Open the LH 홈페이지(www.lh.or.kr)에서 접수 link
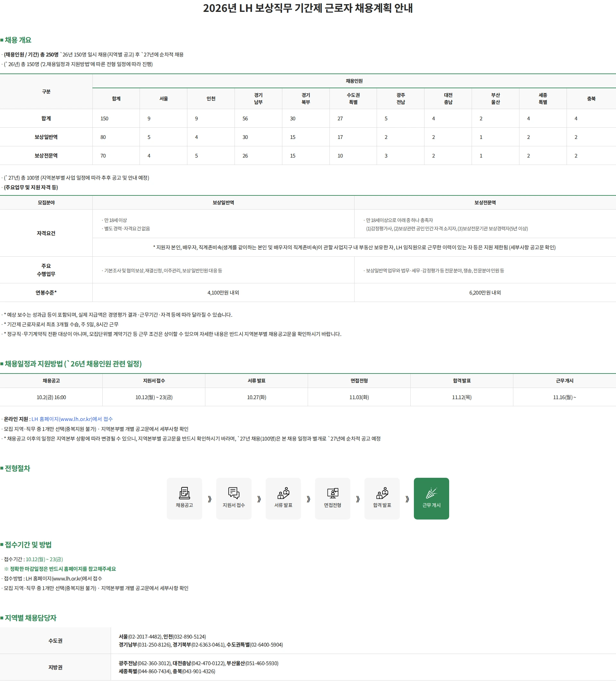 tap(72, 419)
